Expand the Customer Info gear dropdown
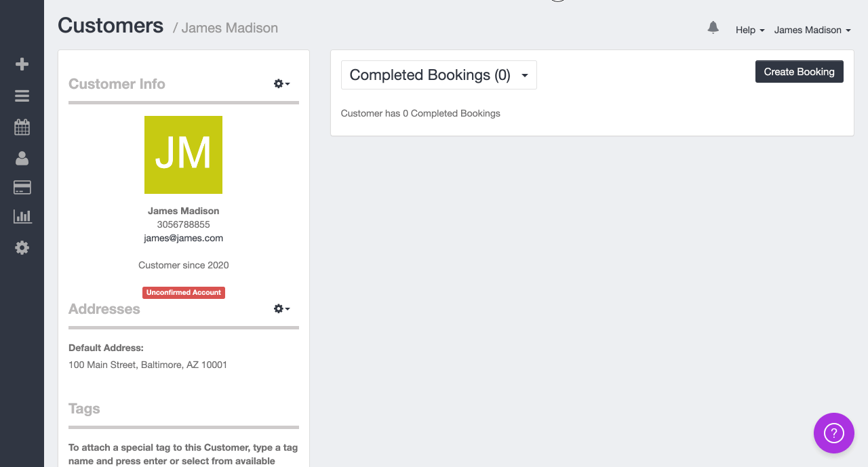 (x=281, y=83)
